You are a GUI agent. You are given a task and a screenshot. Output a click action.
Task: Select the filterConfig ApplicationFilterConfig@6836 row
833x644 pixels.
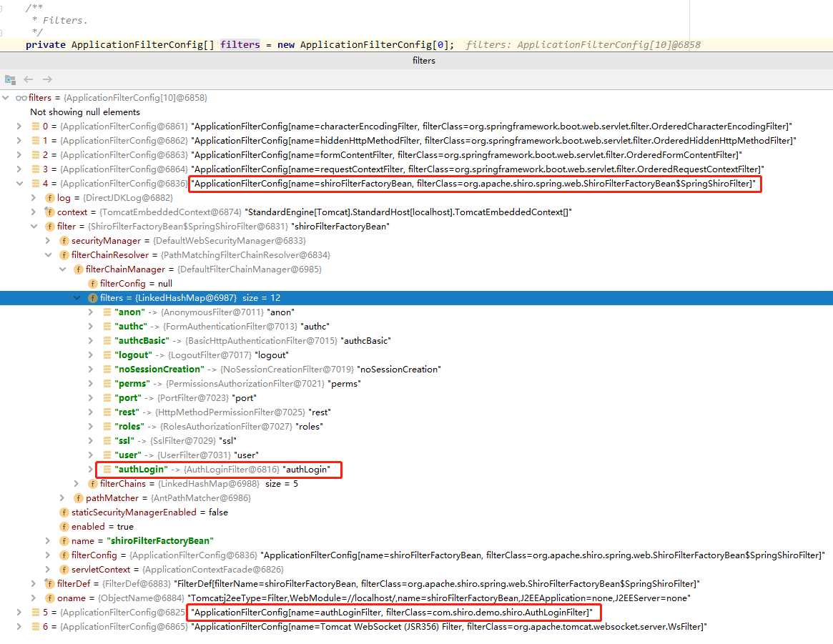[x=416, y=555]
